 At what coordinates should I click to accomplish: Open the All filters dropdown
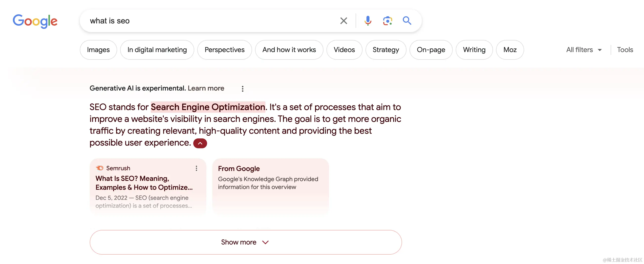pos(584,50)
